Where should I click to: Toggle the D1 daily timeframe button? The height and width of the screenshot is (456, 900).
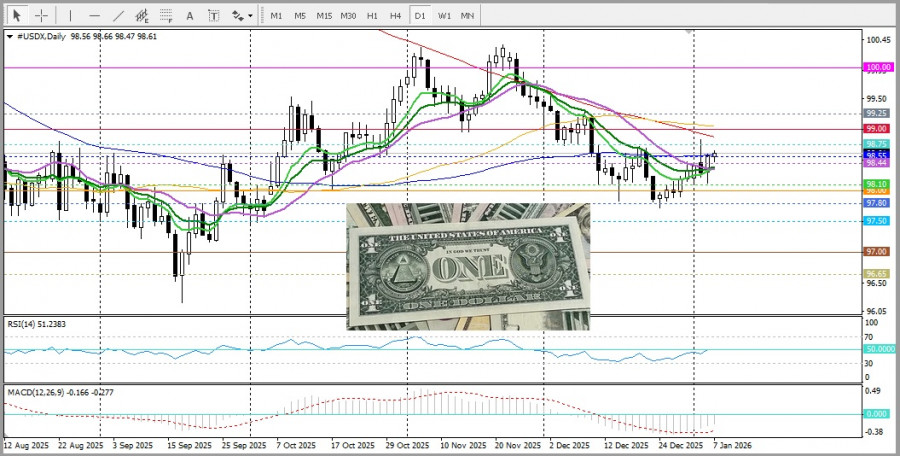(x=420, y=16)
